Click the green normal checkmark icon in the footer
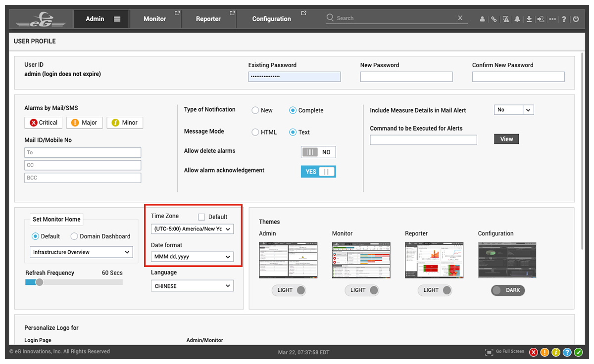The image size is (594, 364). click(x=579, y=352)
